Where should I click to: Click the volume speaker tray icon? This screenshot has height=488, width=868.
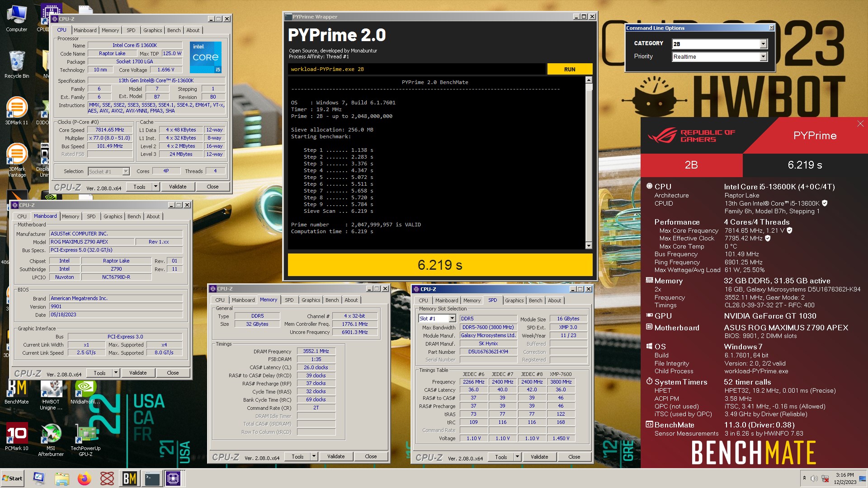tap(814, 479)
